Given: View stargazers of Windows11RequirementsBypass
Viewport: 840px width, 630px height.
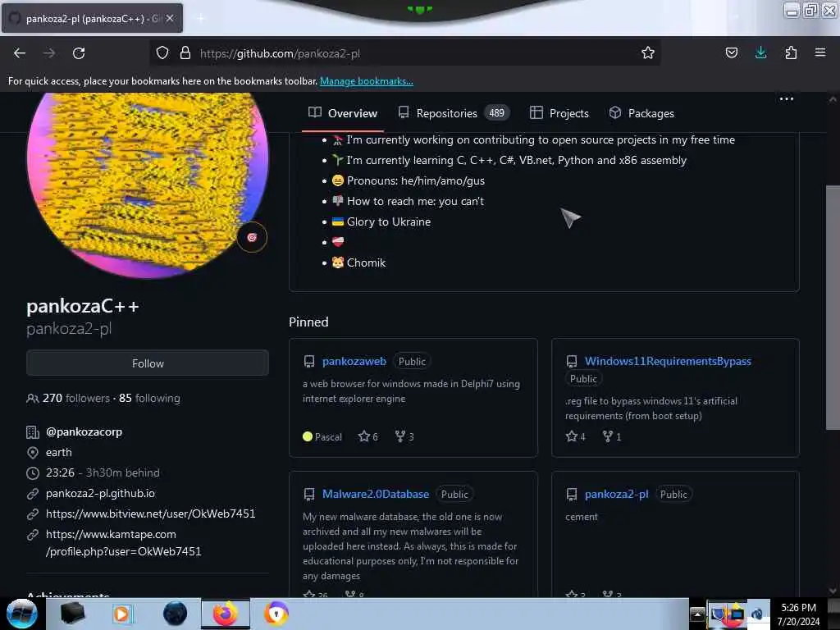Looking at the screenshot, I should pos(576,436).
